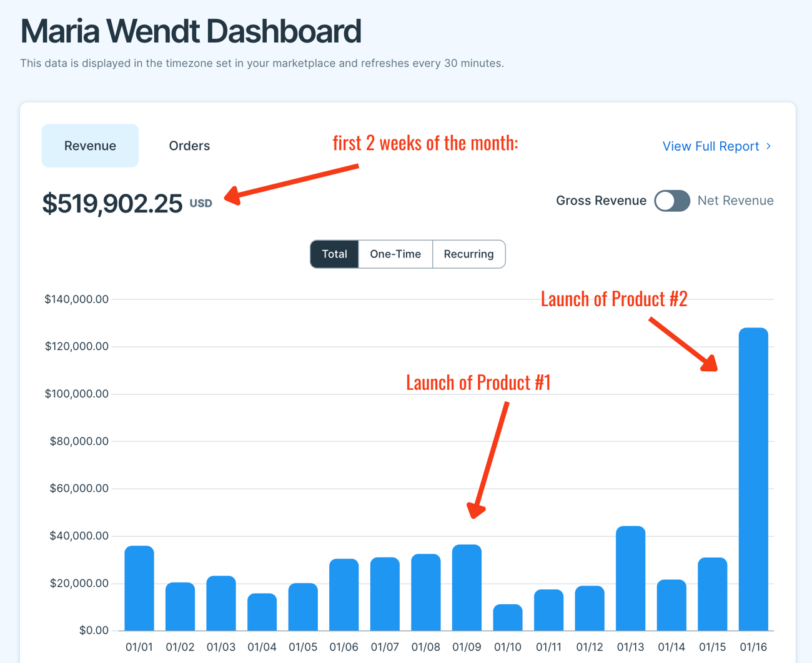Select the Revenue tab

coord(90,146)
